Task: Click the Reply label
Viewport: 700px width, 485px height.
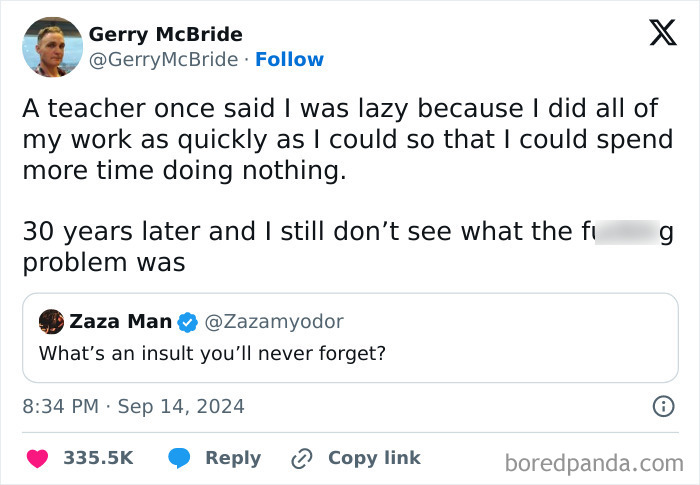Action: tap(233, 458)
